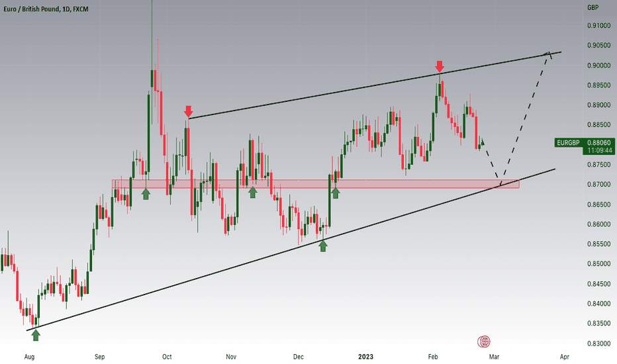
Task: Click the EURGBP symbol price tag
Action: [568, 142]
